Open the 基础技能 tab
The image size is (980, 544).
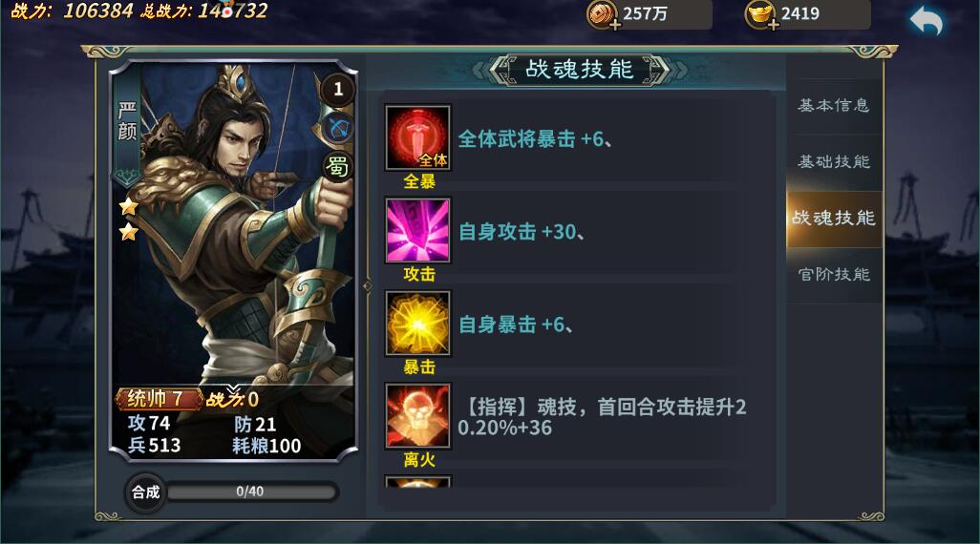pos(834,161)
